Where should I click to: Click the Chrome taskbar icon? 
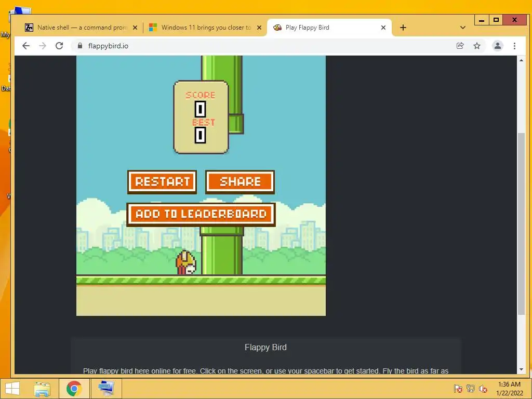(74, 389)
